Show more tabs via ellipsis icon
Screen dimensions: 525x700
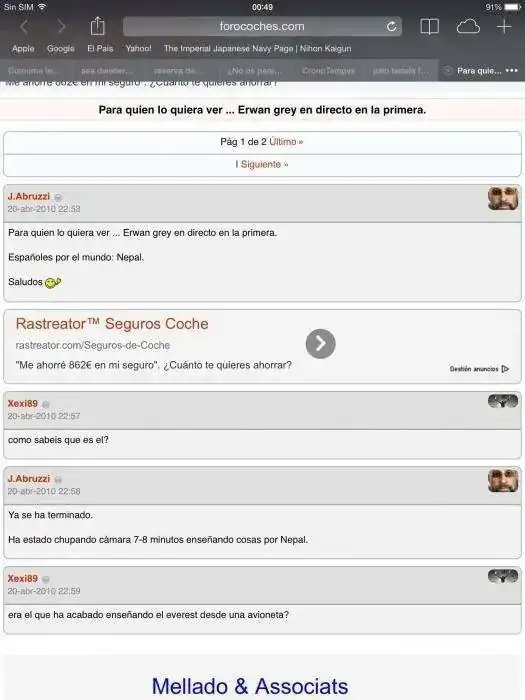pos(512,71)
